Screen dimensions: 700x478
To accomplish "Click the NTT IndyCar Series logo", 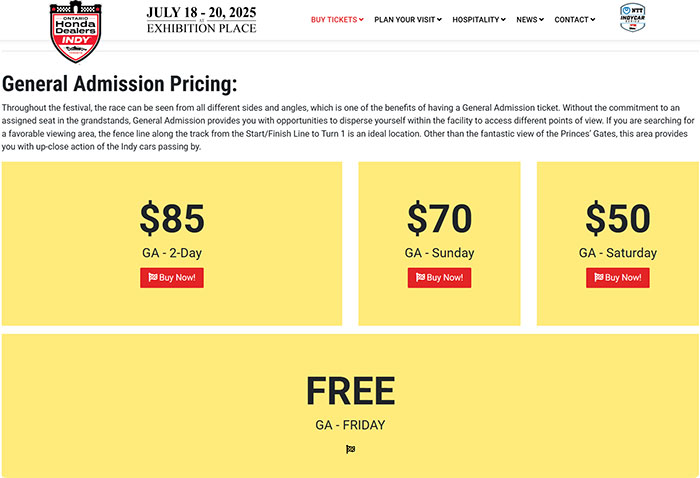I will point(632,18).
